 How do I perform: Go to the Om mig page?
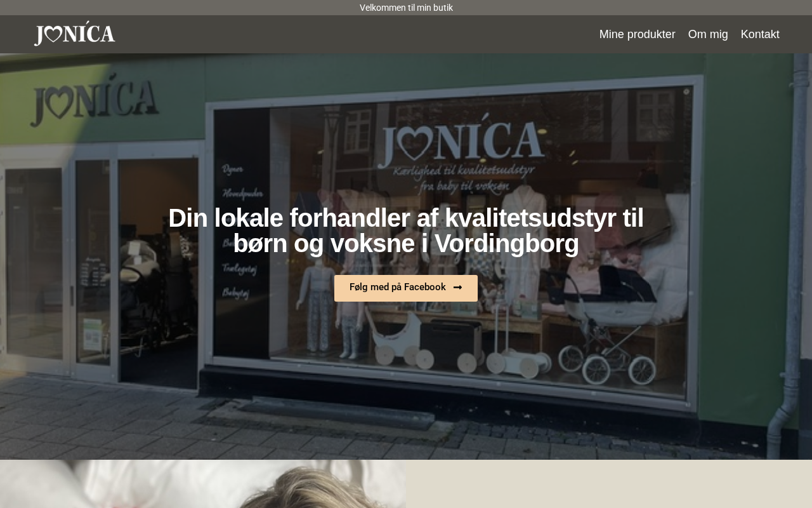(x=708, y=34)
